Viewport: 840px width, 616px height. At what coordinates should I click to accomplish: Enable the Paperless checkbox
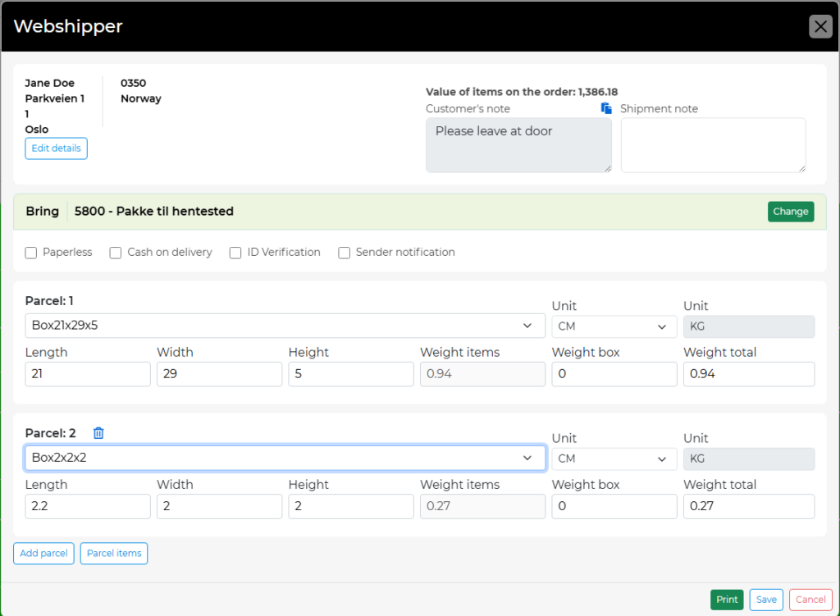31,253
